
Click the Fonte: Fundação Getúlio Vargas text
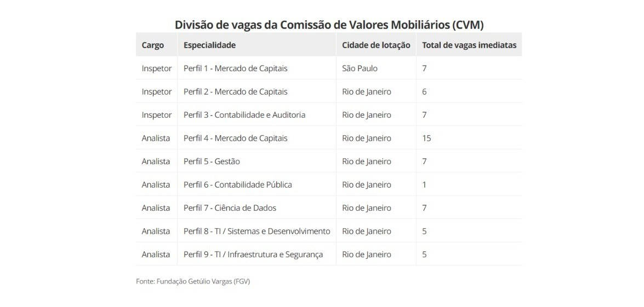192,282
